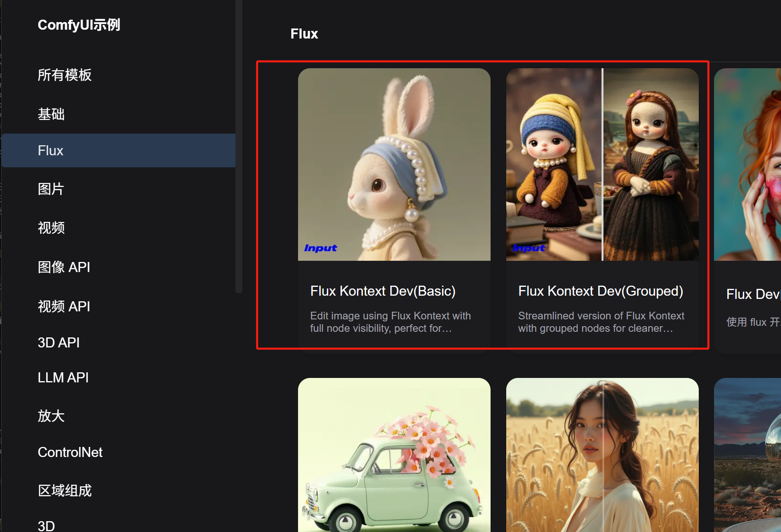Click the Flux Kontext Dev(Grouped) title
The width and height of the screenshot is (781, 532).
pyautogui.click(x=600, y=291)
